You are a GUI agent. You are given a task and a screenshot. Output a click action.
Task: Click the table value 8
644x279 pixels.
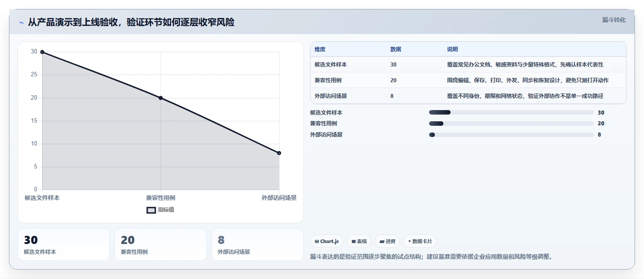(x=392, y=96)
